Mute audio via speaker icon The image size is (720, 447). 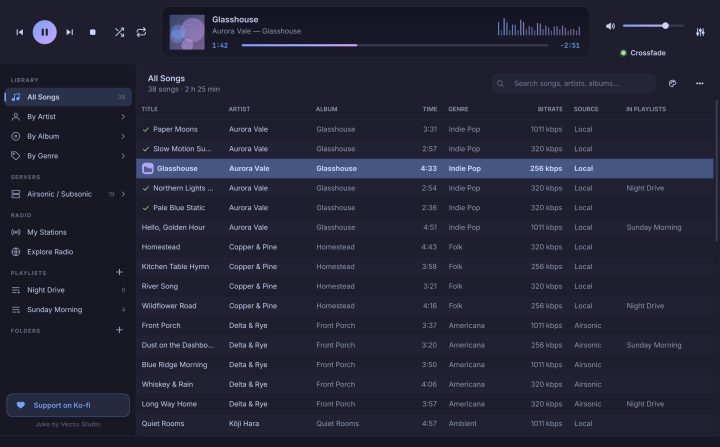click(x=610, y=26)
